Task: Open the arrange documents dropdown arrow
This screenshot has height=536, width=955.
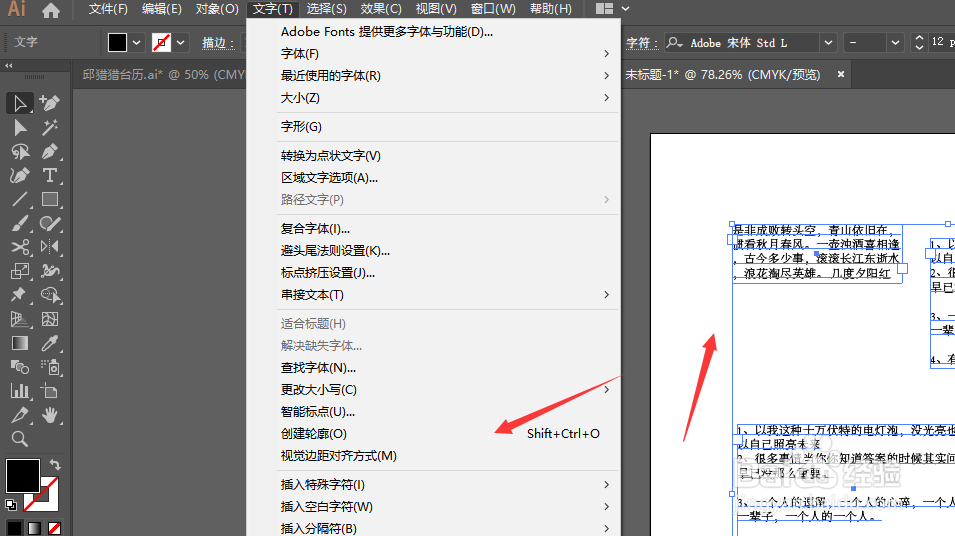Action: pos(625,9)
